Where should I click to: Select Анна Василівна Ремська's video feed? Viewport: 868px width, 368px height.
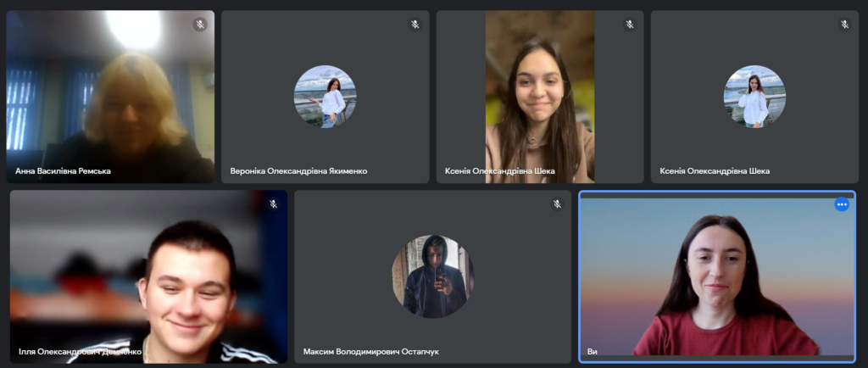click(x=110, y=93)
